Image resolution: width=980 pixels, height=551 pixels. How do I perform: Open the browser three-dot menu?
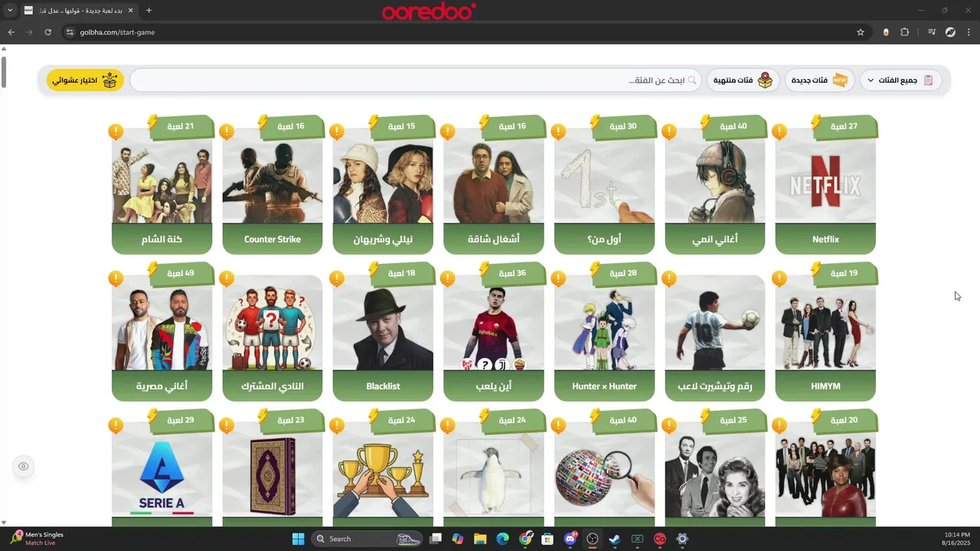click(x=969, y=32)
